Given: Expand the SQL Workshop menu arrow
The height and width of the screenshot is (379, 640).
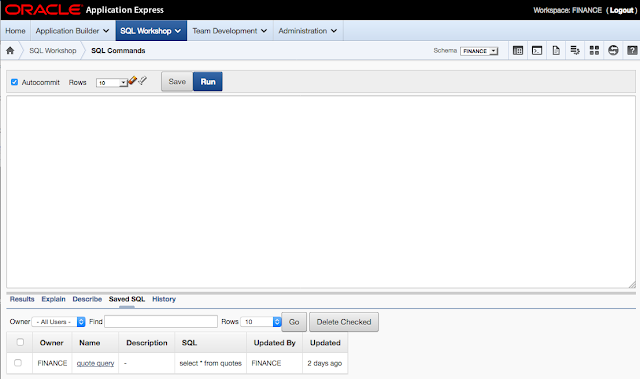Looking at the screenshot, I should 178,31.
